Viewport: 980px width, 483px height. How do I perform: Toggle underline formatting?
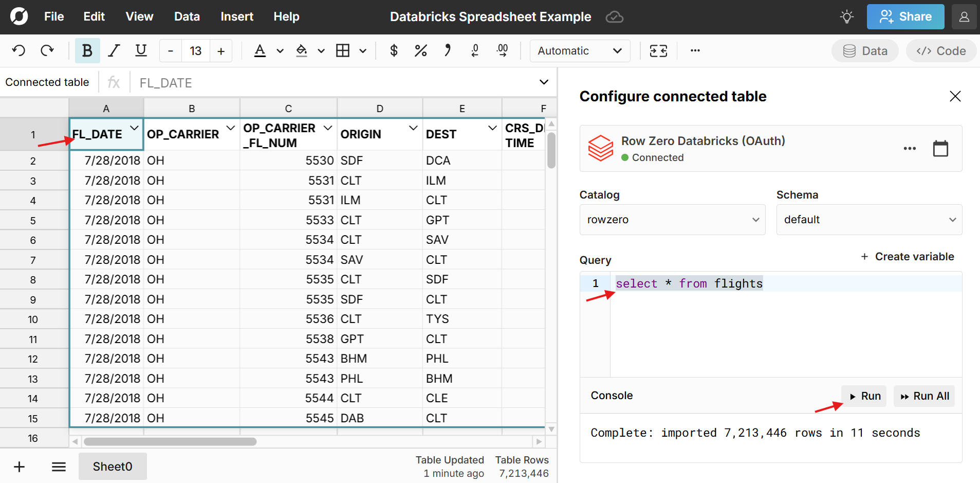(x=140, y=50)
